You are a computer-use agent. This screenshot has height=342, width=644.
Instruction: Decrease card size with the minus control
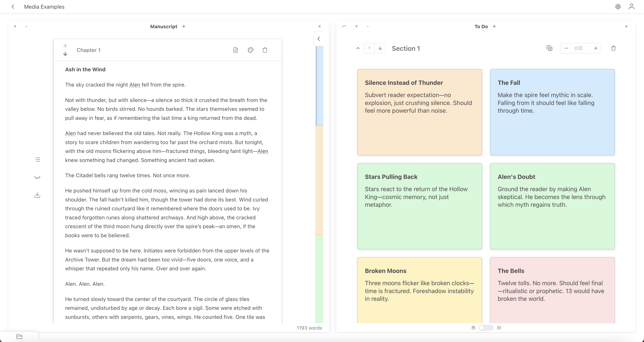566,48
